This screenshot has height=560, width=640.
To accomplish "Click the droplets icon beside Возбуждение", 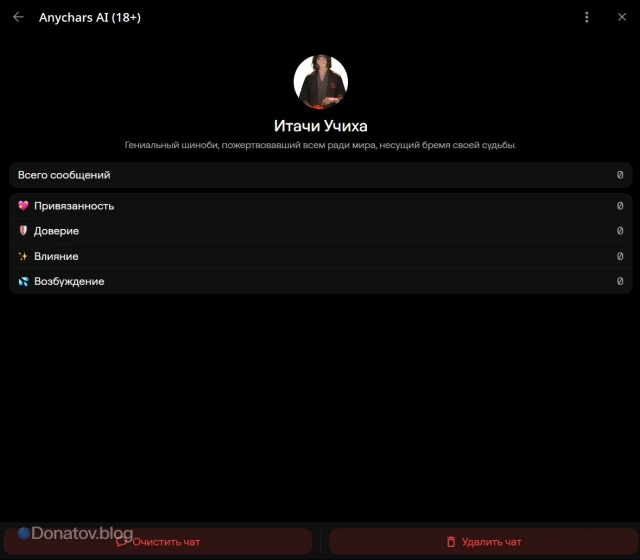I will coord(23,281).
